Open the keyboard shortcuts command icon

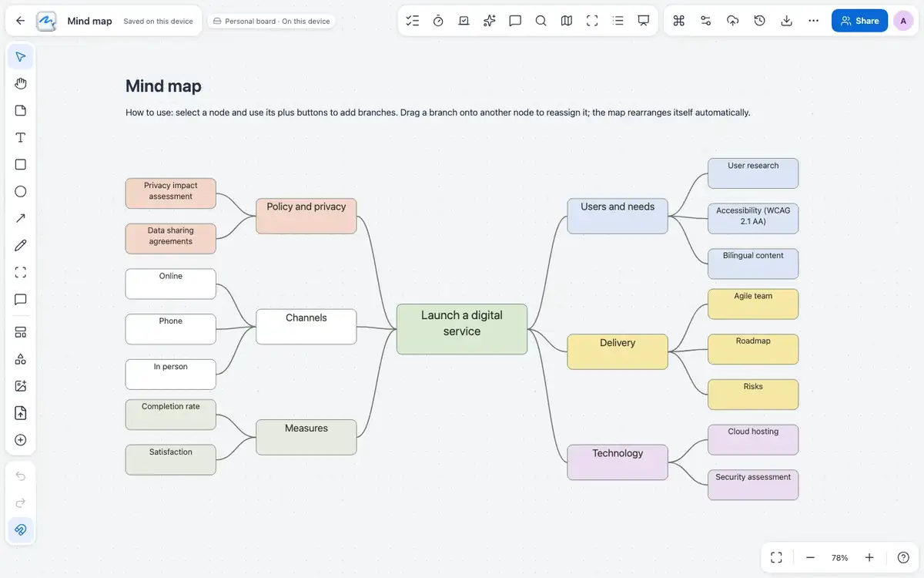(678, 21)
